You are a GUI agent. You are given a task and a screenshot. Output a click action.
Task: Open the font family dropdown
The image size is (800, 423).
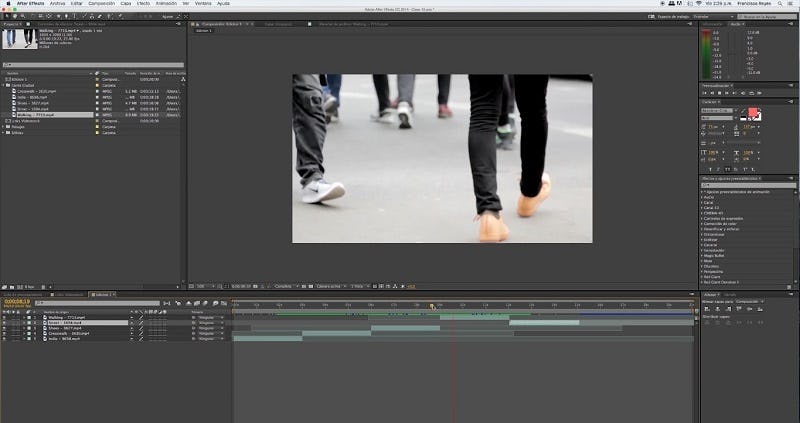point(719,111)
